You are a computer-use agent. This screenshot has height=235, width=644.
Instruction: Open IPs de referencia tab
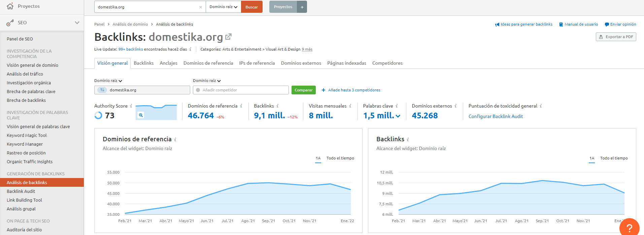coord(257,63)
